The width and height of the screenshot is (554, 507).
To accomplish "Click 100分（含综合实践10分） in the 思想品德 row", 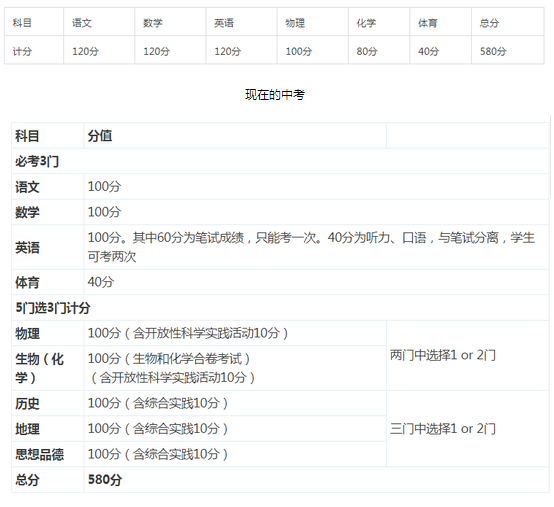I will [x=158, y=454].
